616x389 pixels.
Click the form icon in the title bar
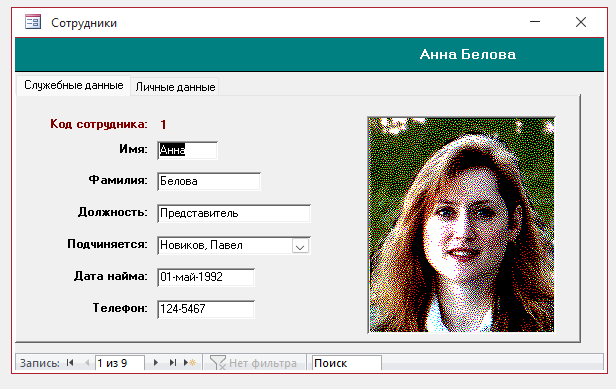tap(33, 22)
